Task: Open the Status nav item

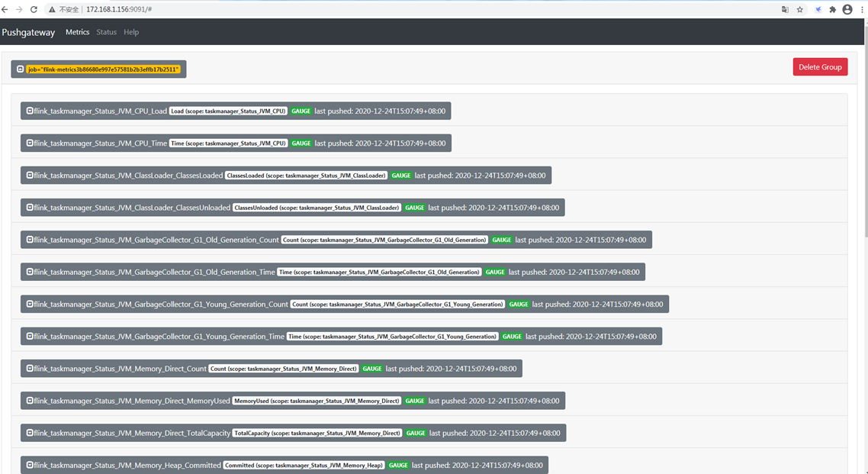Action: point(106,32)
